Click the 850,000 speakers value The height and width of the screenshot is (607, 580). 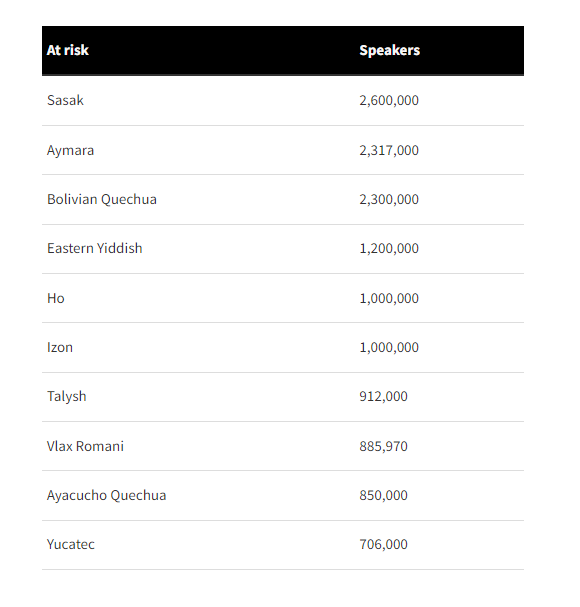point(383,496)
